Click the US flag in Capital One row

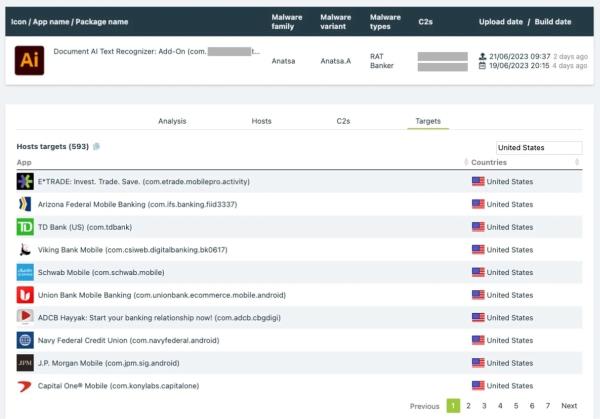[x=478, y=386]
